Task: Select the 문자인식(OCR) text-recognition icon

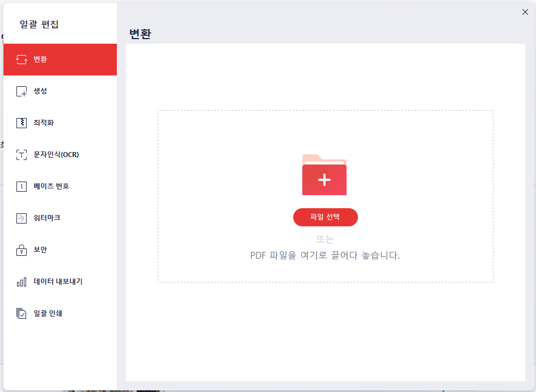Action: [x=22, y=154]
